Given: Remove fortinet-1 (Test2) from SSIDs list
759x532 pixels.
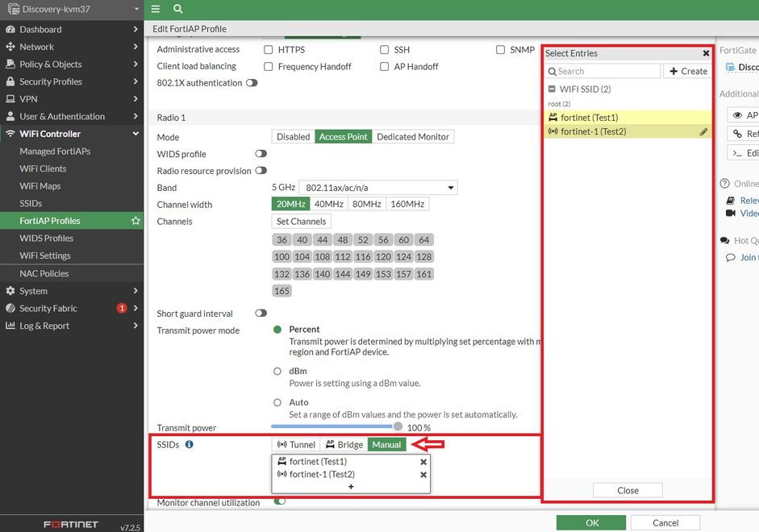Looking at the screenshot, I should pyautogui.click(x=423, y=475).
